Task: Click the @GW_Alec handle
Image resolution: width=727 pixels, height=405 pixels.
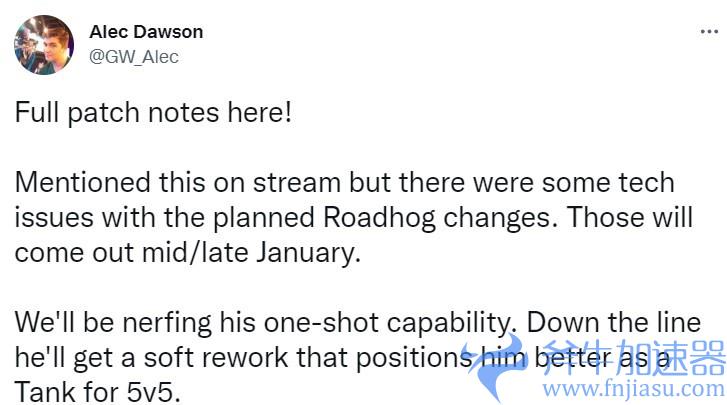Action: tap(134, 57)
